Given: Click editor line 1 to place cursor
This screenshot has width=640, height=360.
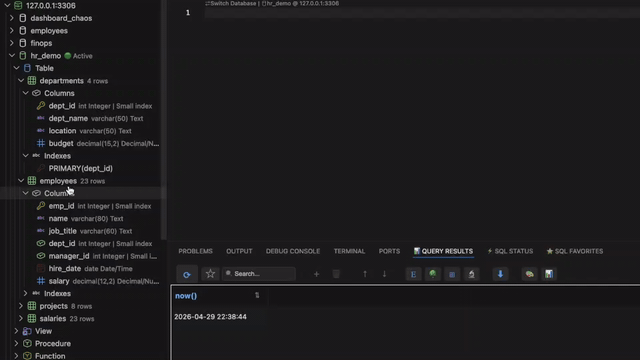Looking at the screenshot, I should 422,13.
